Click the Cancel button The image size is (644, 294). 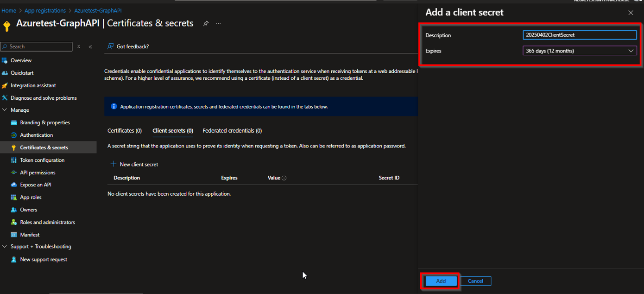(475, 281)
